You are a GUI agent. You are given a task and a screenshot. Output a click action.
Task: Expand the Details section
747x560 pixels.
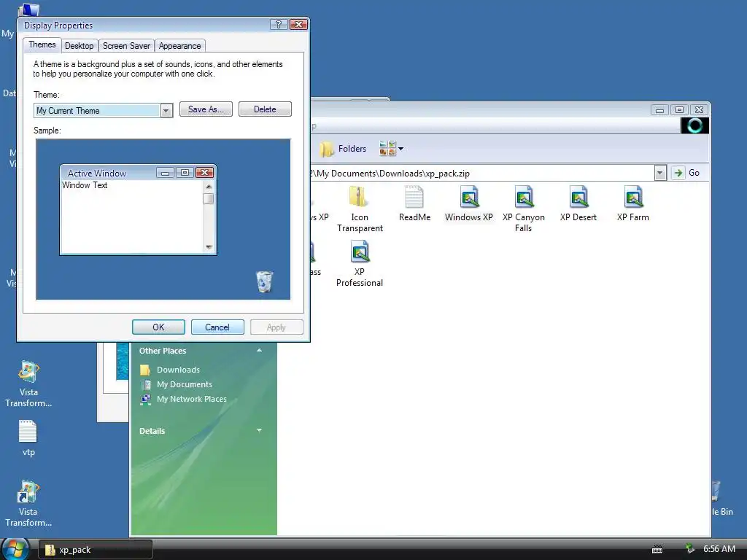click(259, 430)
